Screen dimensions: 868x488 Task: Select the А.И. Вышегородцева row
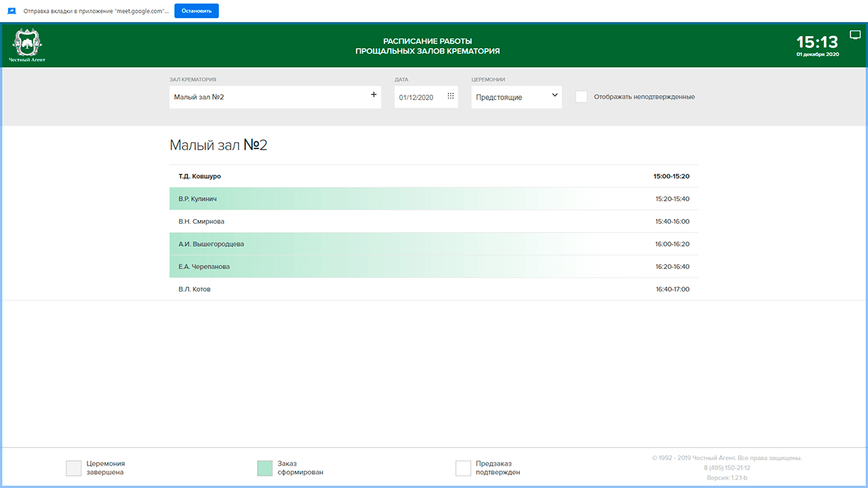pyautogui.click(x=434, y=244)
